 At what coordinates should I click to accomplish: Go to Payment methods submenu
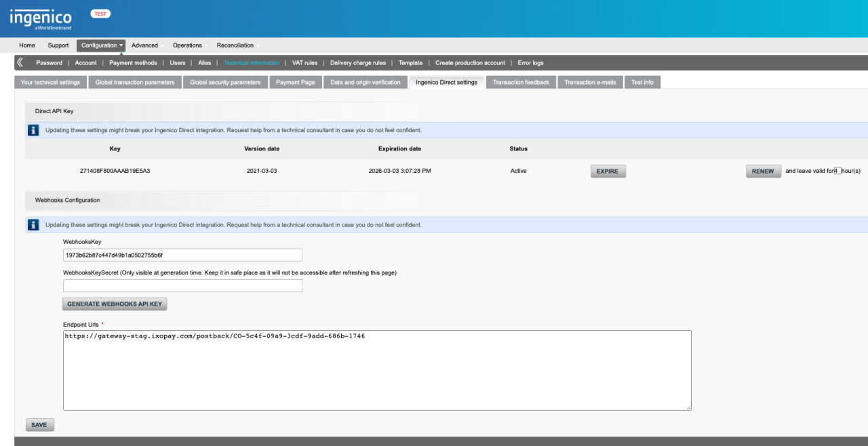[133, 63]
